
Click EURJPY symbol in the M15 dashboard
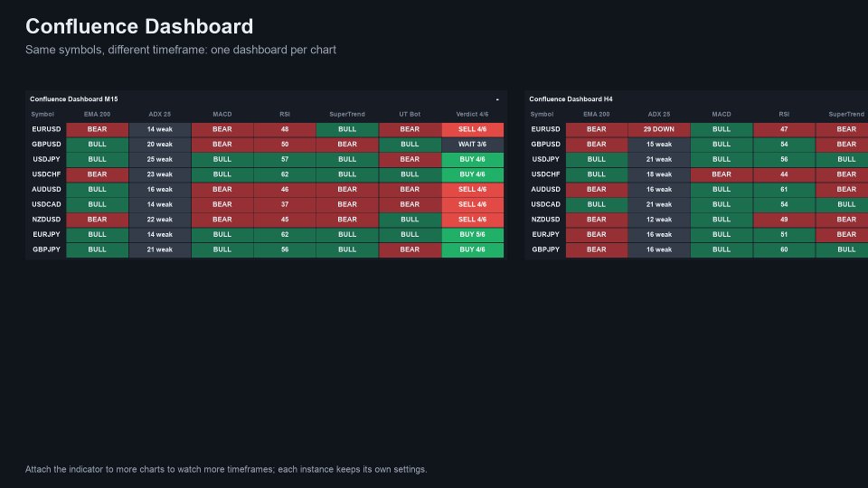click(46, 234)
